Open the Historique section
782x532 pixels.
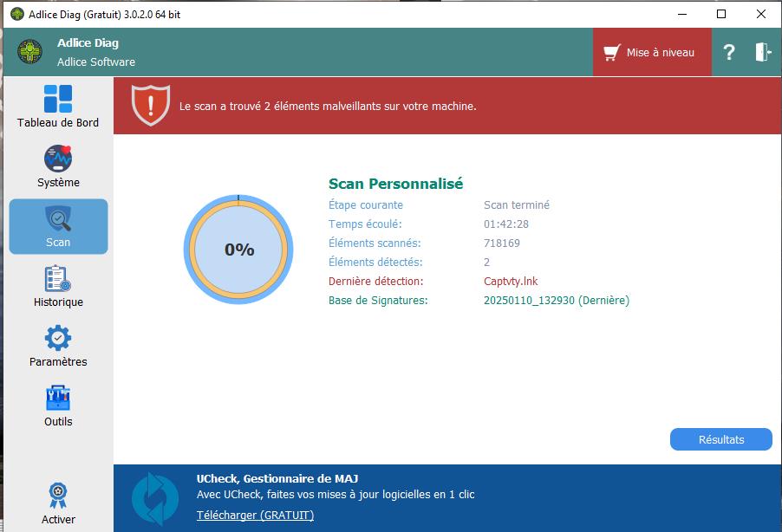(58, 286)
